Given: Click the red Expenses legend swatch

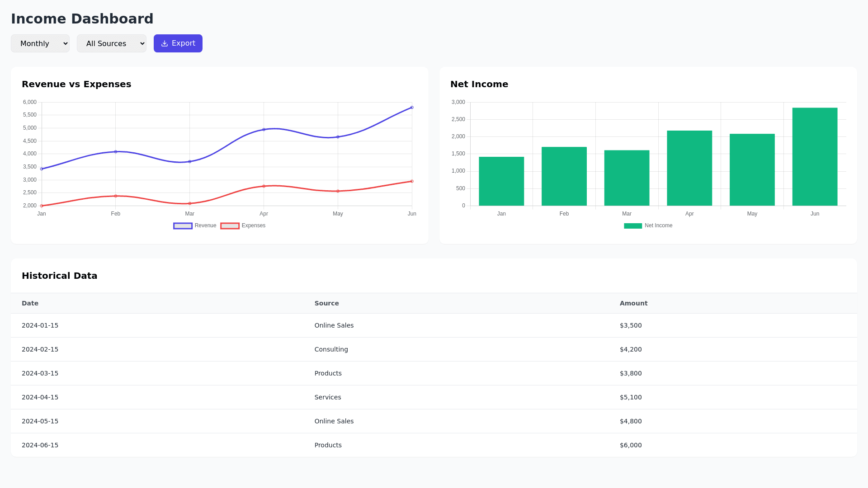Looking at the screenshot, I should (230, 226).
